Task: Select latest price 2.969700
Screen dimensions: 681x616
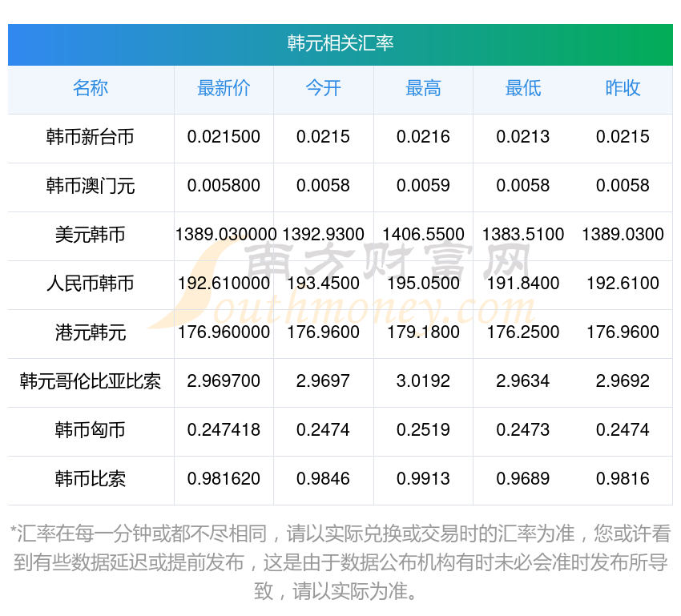Action: (x=224, y=381)
